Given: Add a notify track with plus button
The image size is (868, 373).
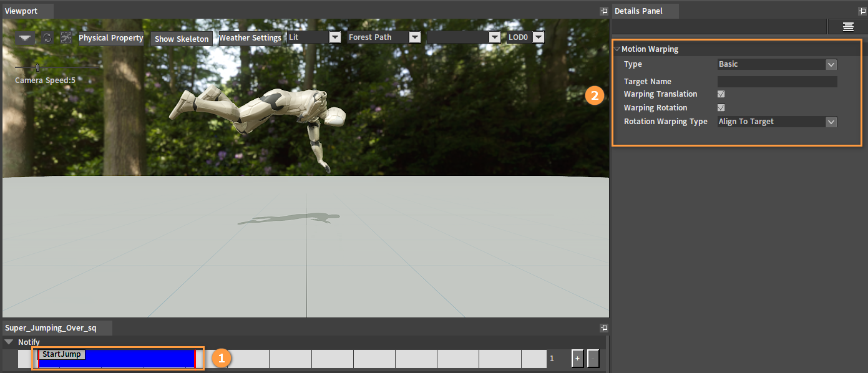Looking at the screenshot, I should (x=577, y=359).
